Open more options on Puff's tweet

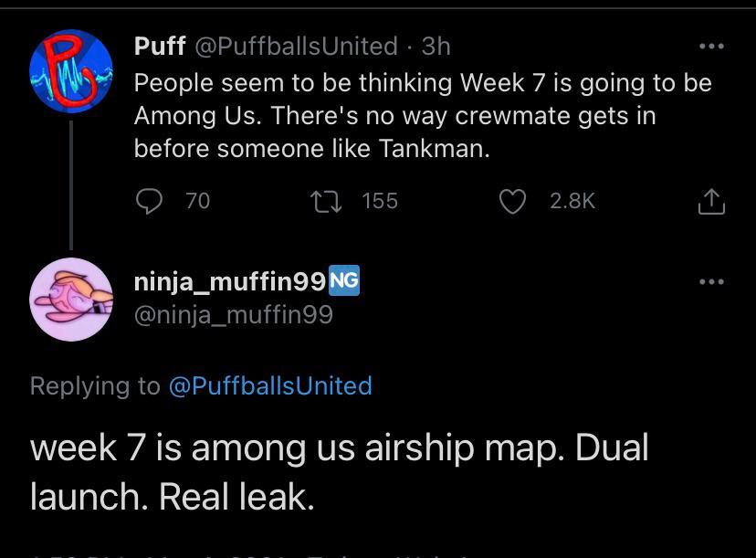(x=710, y=46)
